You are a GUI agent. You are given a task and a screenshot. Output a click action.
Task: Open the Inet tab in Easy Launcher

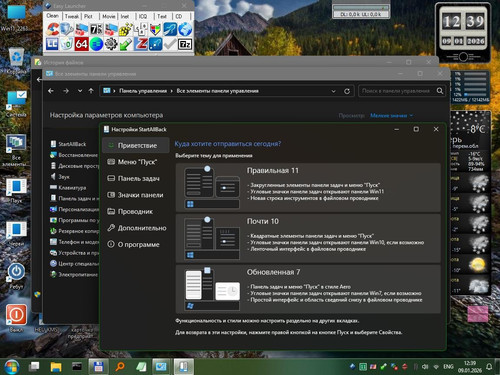125,16
